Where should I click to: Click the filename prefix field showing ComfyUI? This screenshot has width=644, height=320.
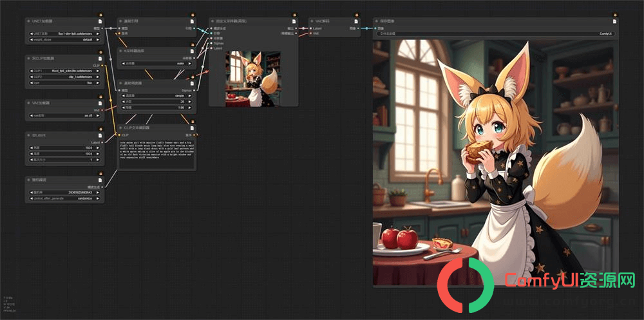click(x=495, y=33)
